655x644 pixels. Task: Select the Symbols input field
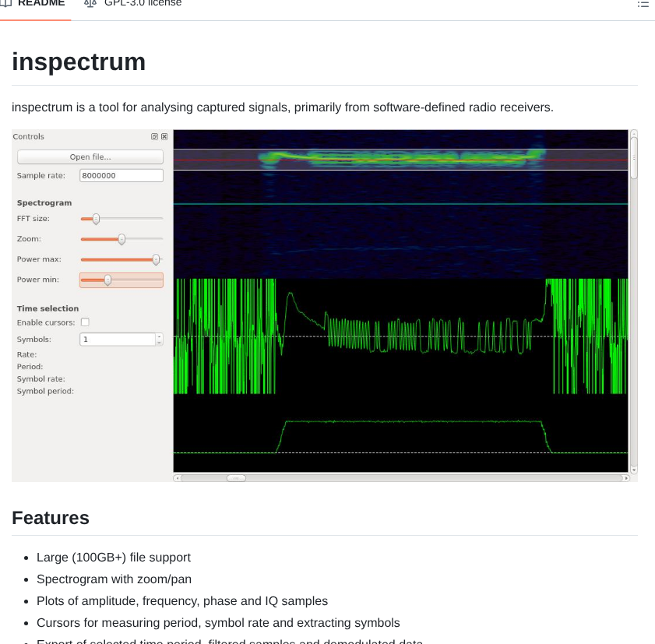click(115, 339)
